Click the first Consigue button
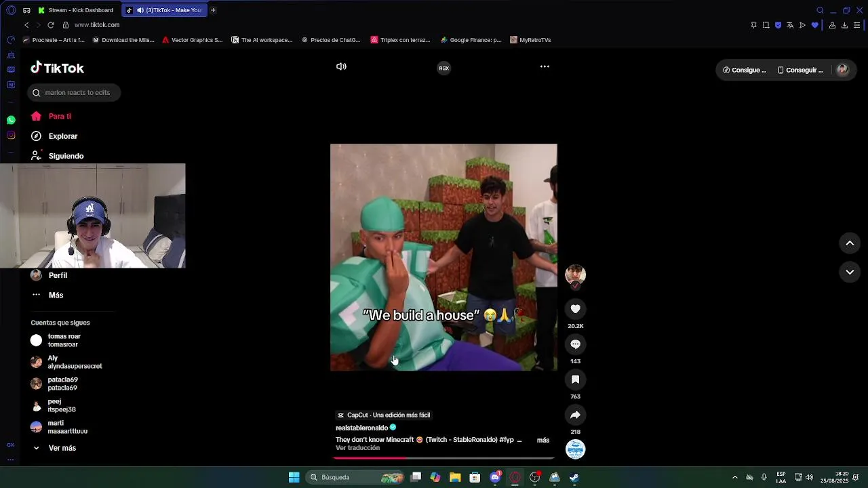 pos(745,70)
